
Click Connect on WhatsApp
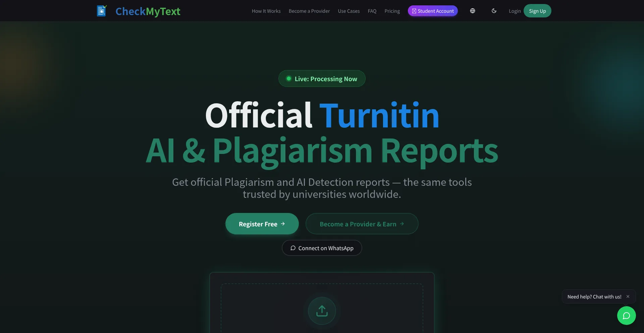tap(322, 248)
